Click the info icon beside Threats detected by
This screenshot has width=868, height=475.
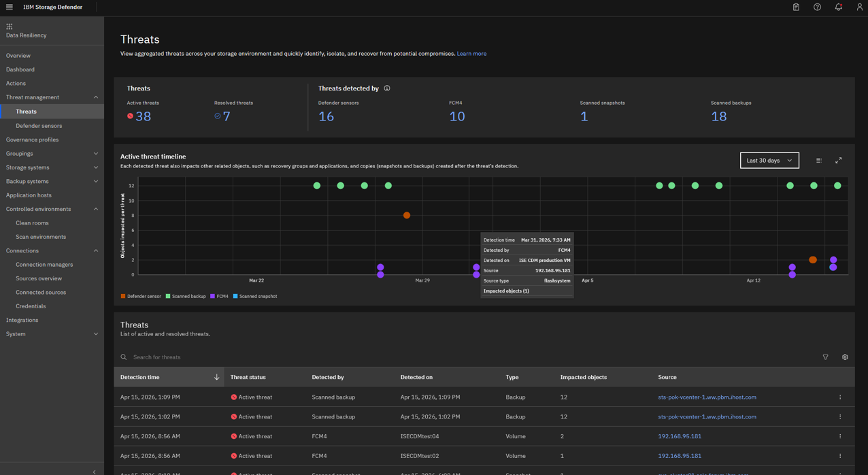[387, 88]
